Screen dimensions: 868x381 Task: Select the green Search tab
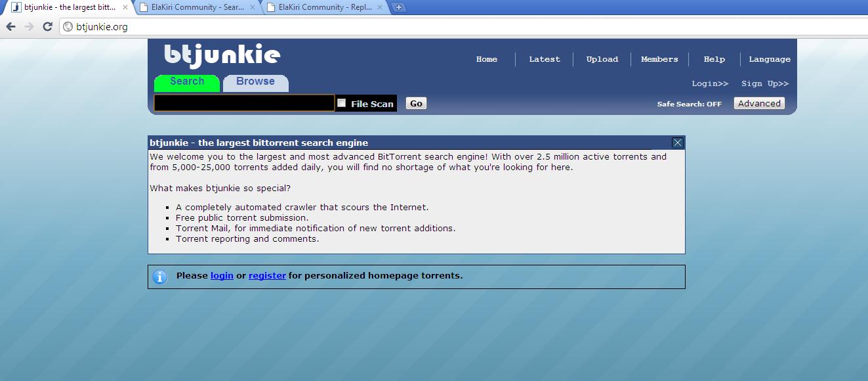(187, 83)
